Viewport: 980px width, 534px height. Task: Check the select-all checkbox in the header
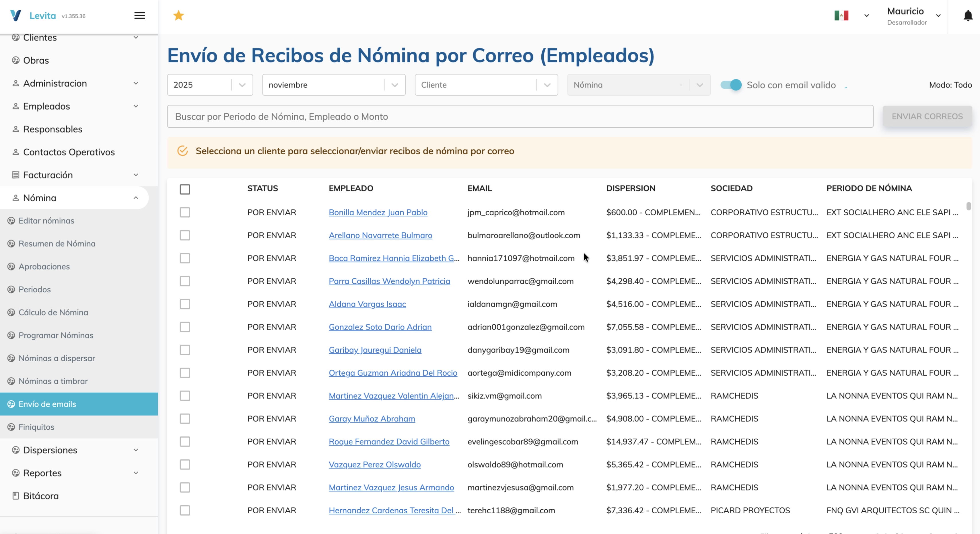click(x=185, y=189)
